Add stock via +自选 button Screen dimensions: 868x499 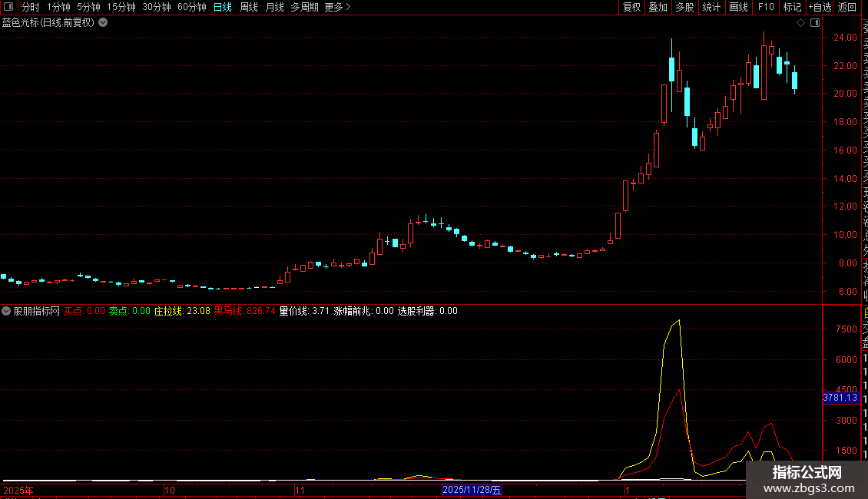pos(820,7)
